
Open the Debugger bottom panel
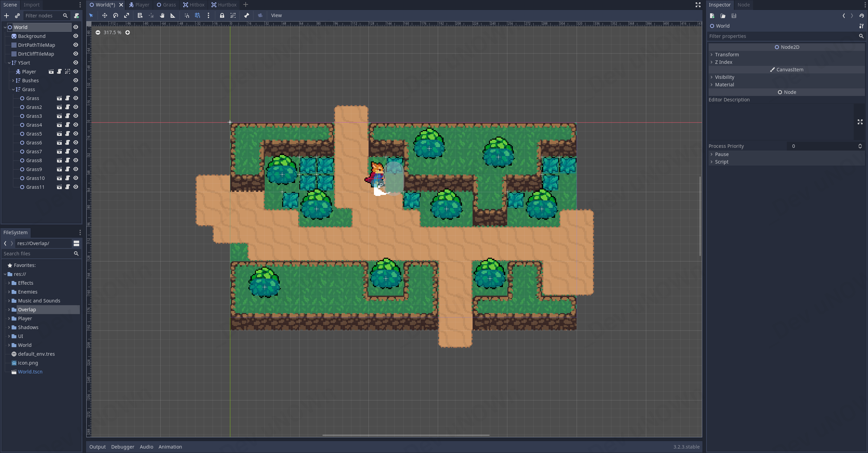click(122, 447)
